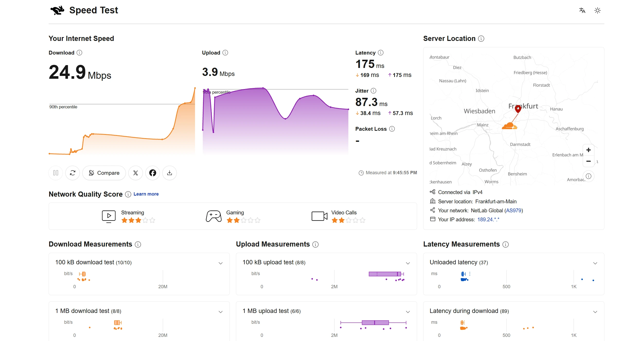Click the IP address 189.24.*.* link
The image size is (644, 341).
pos(488,220)
